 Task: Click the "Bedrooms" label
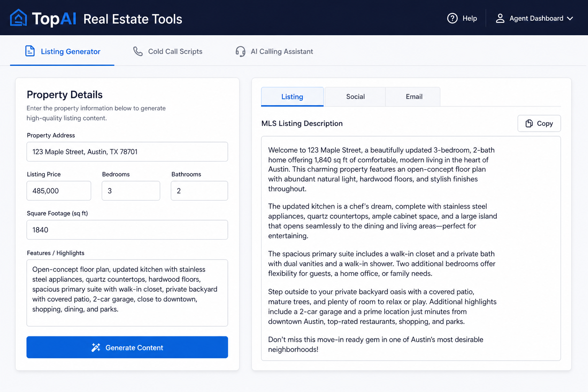[116, 174]
